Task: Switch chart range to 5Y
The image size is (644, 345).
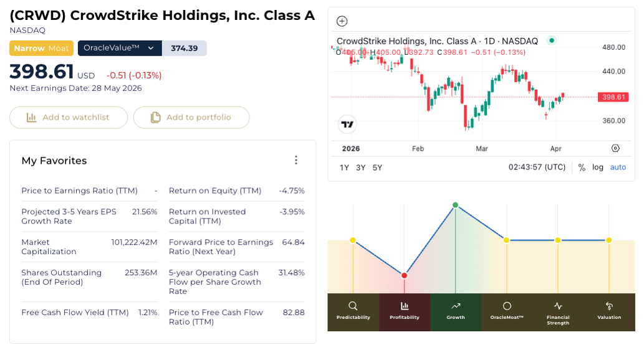Action: tap(377, 167)
